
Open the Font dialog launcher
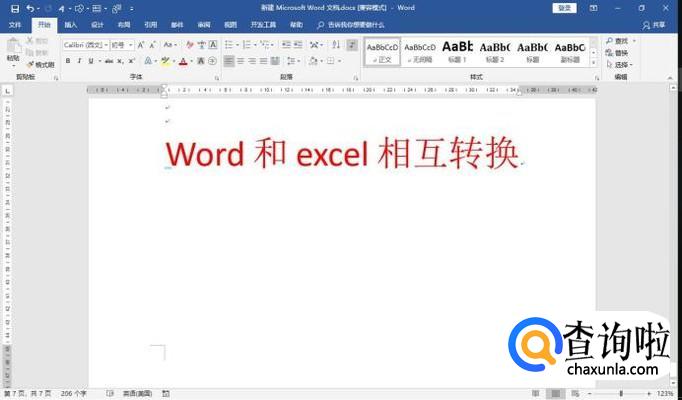tap(217, 78)
